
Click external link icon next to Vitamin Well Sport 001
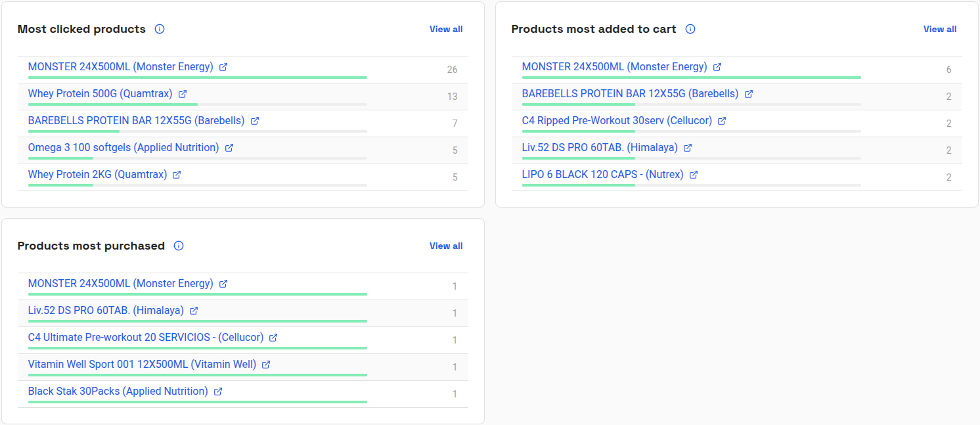[266, 365]
